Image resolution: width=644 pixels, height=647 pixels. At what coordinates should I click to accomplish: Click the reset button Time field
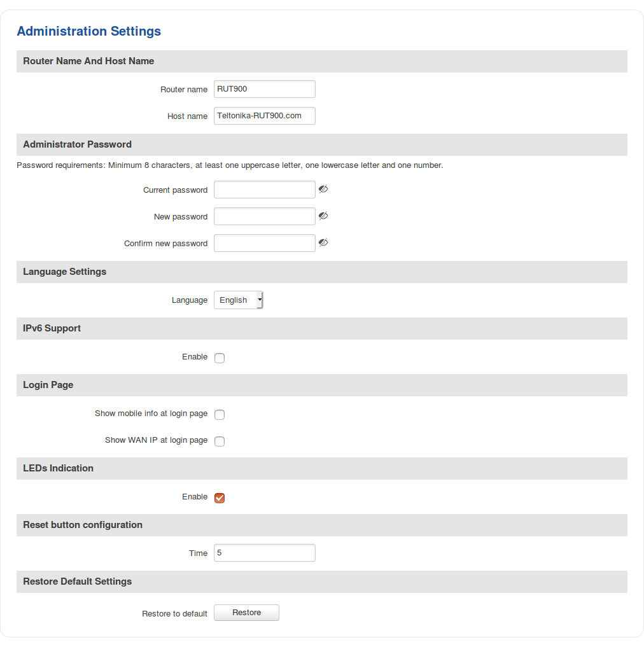(x=264, y=553)
